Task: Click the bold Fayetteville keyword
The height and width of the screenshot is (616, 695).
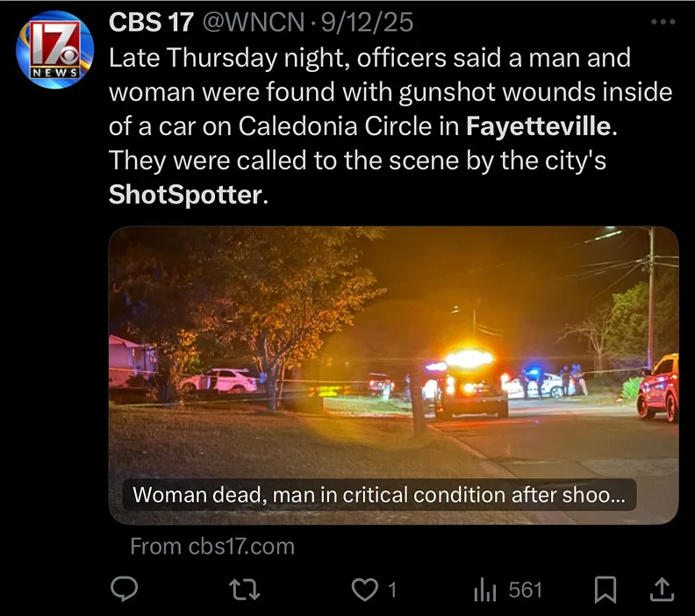Action: point(539,126)
